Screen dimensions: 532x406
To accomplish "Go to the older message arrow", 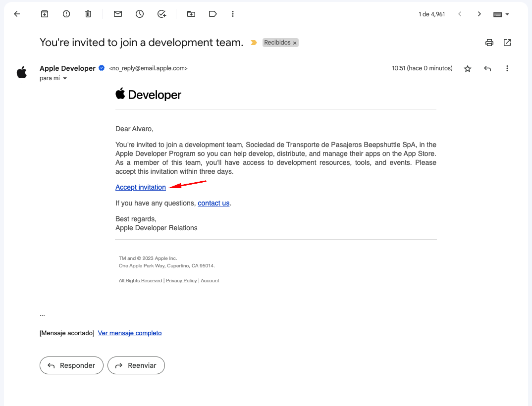I will tap(479, 14).
